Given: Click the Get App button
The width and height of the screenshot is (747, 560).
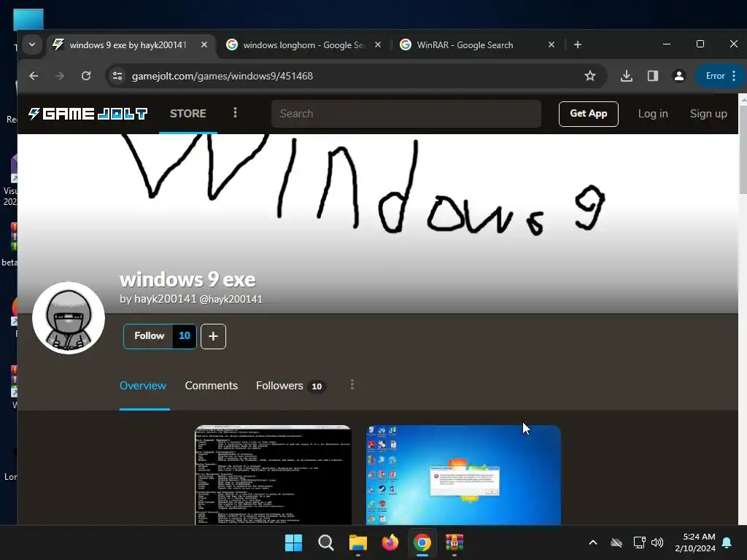Looking at the screenshot, I should pyautogui.click(x=589, y=114).
